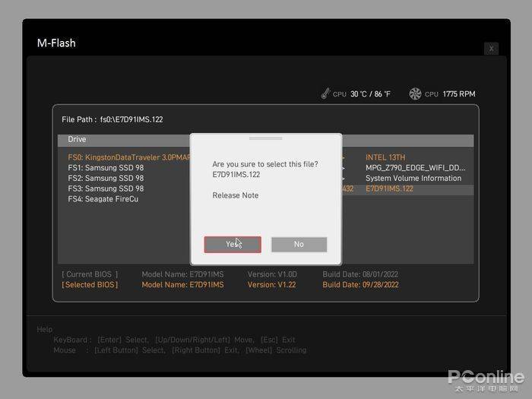Decline file selection with No button
This screenshot has width=532, height=399.
299,244
